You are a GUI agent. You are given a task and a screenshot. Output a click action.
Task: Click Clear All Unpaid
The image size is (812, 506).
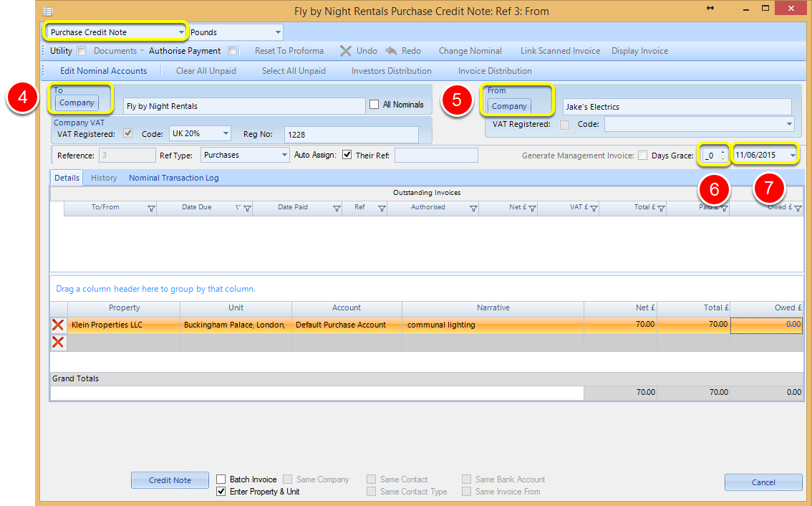[x=206, y=70]
